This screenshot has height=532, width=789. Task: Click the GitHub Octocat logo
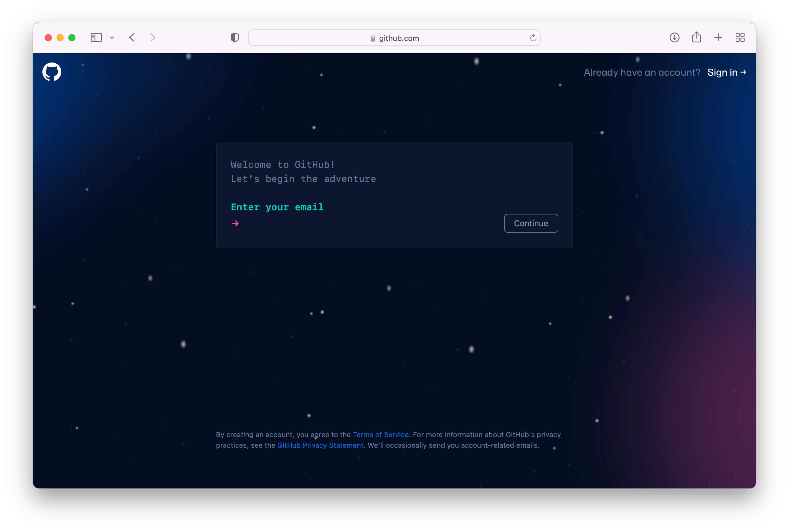click(x=52, y=72)
